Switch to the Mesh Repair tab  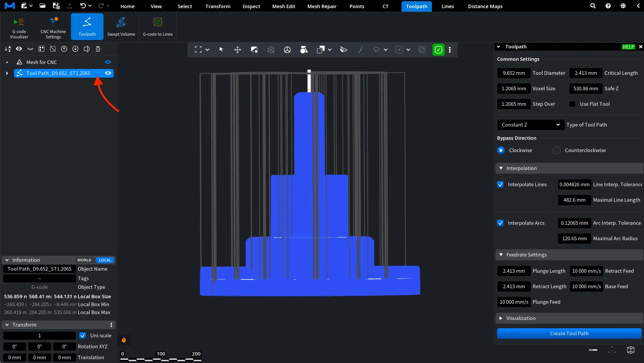(x=322, y=6)
